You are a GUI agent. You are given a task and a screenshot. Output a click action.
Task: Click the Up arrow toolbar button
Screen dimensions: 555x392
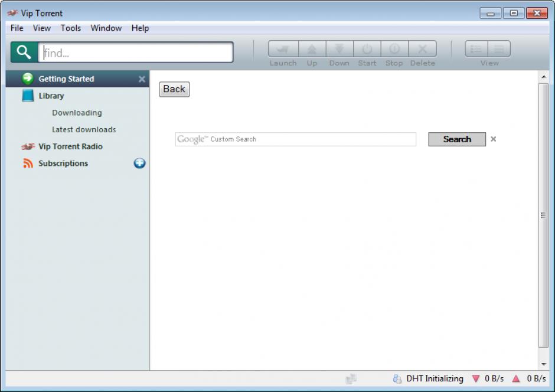pos(312,49)
